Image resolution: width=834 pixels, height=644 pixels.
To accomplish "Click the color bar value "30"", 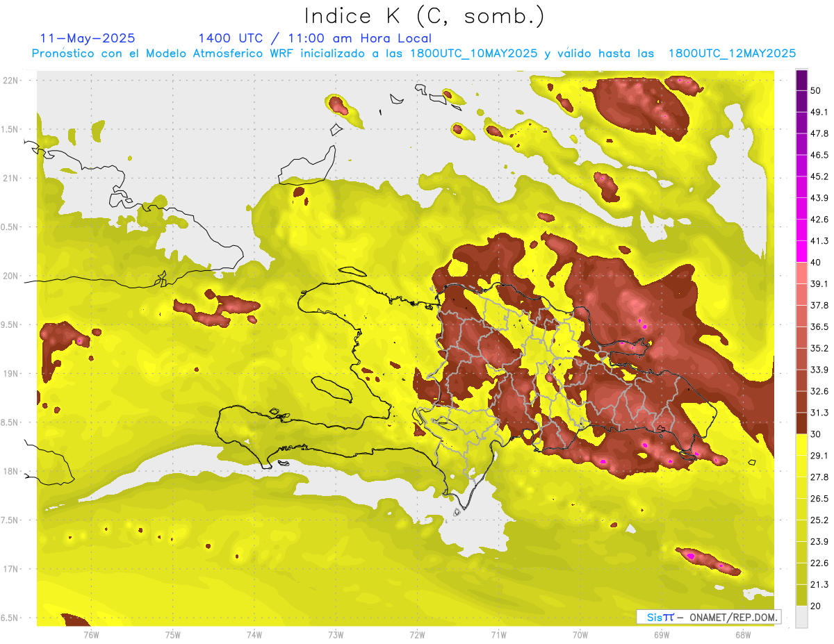I will (x=816, y=434).
